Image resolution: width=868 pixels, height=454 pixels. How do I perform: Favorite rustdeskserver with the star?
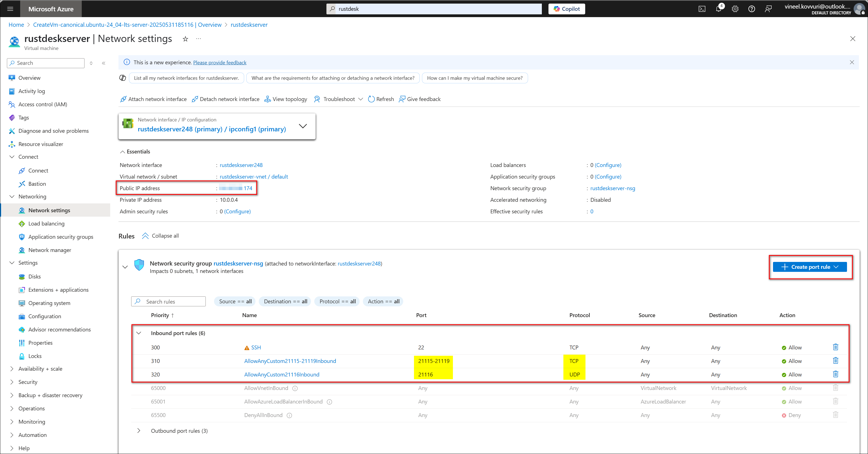(185, 39)
